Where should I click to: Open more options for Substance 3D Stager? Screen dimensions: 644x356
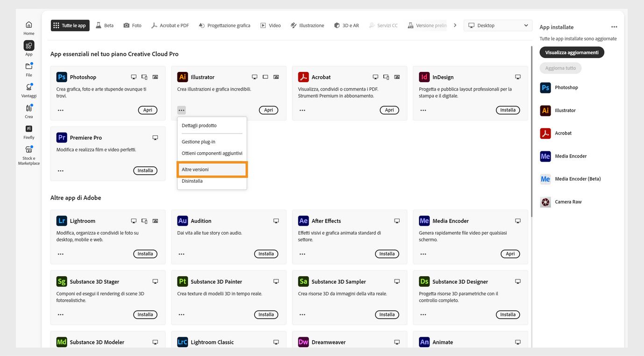[x=61, y=315]
